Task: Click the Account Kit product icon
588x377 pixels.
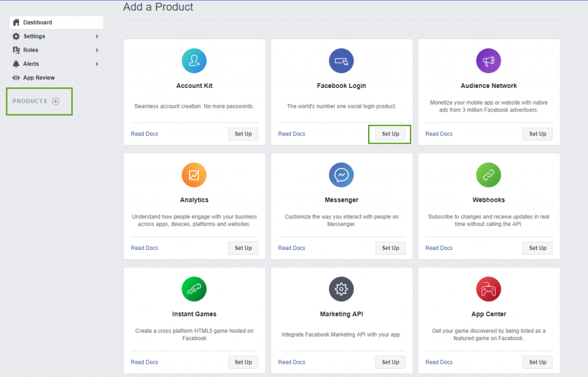Action: [194, 61]
